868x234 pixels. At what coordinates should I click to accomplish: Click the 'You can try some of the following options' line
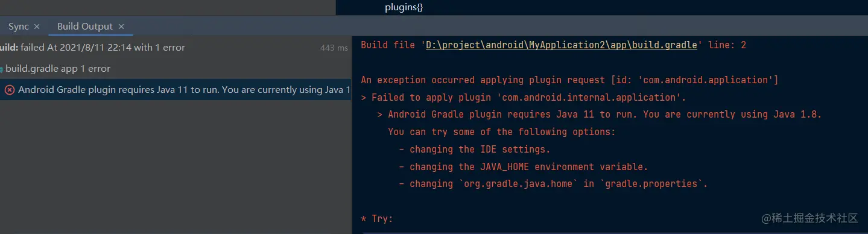click(x=502, y=132)
